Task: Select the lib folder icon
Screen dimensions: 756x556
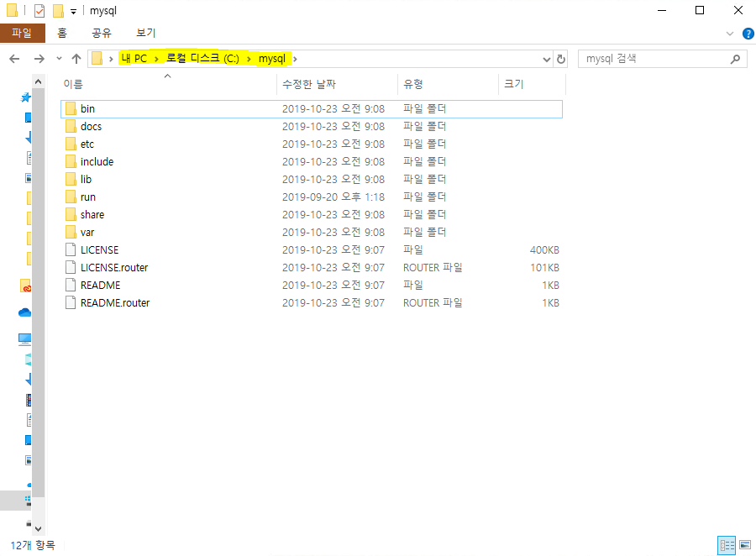Action: (x=71, y=180)
